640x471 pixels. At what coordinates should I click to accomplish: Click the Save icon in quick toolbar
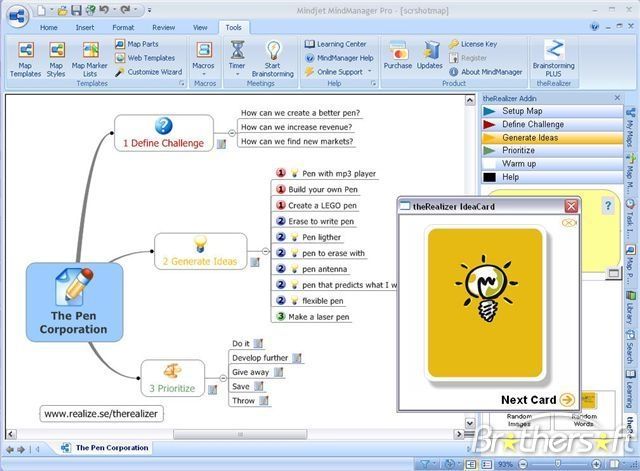point(76,10)
